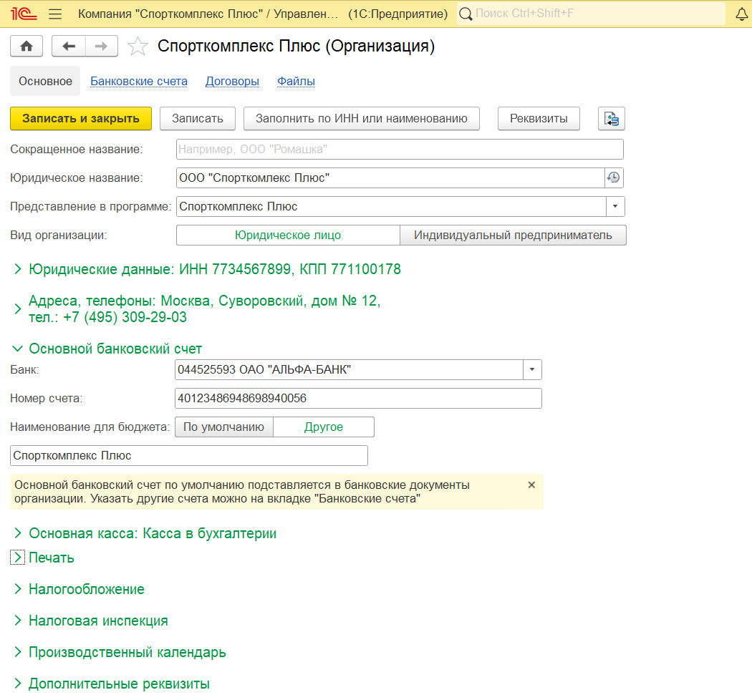Click the 1C logo icon
Viewport: 752px width, 700px height.
pos(24,14)
